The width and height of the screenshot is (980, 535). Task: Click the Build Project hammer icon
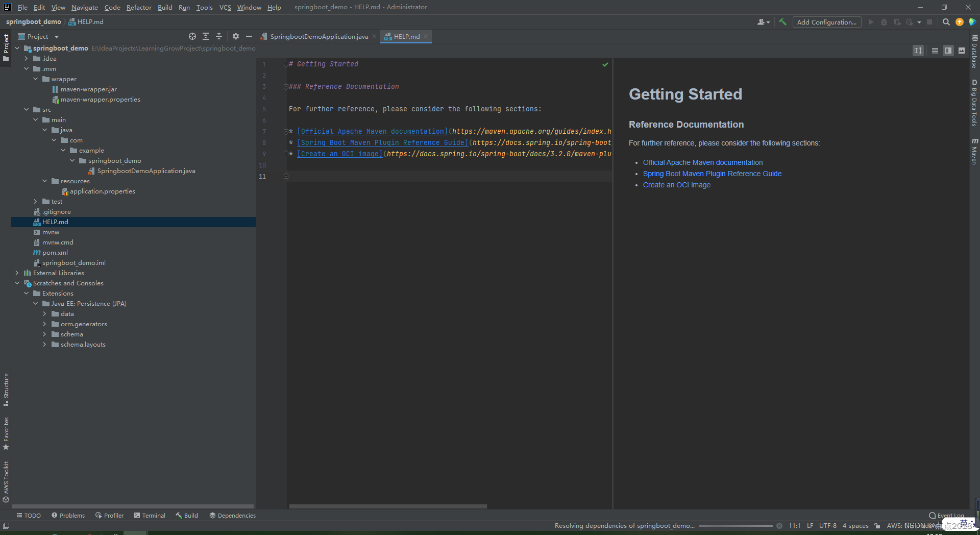[782, 22]
